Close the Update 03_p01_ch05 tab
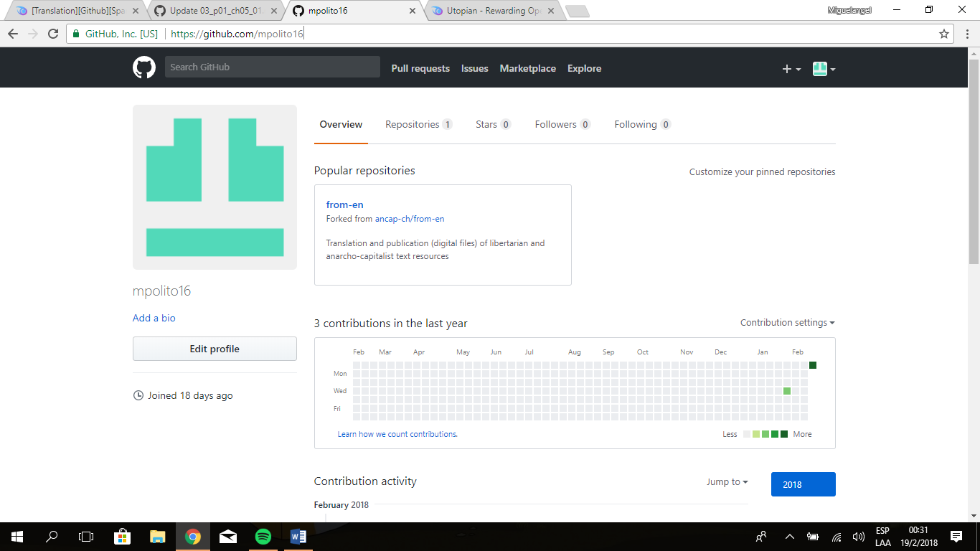 [274, 11]
